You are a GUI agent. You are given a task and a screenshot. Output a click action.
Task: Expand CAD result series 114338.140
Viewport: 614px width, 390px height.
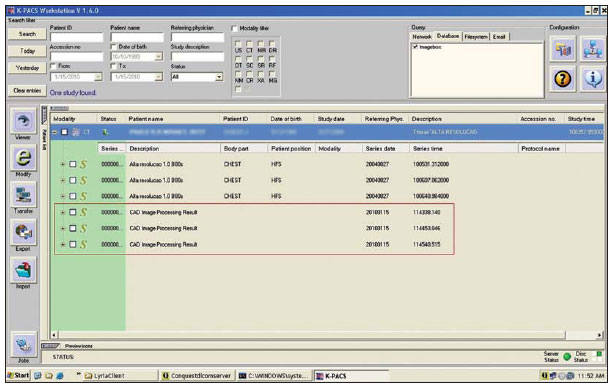click(63, 213)
